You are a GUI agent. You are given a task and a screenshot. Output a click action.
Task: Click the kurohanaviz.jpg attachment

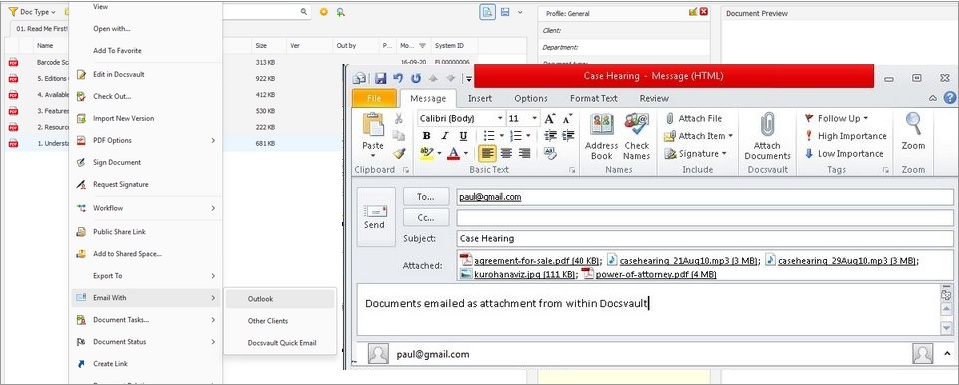click(518, 274)
